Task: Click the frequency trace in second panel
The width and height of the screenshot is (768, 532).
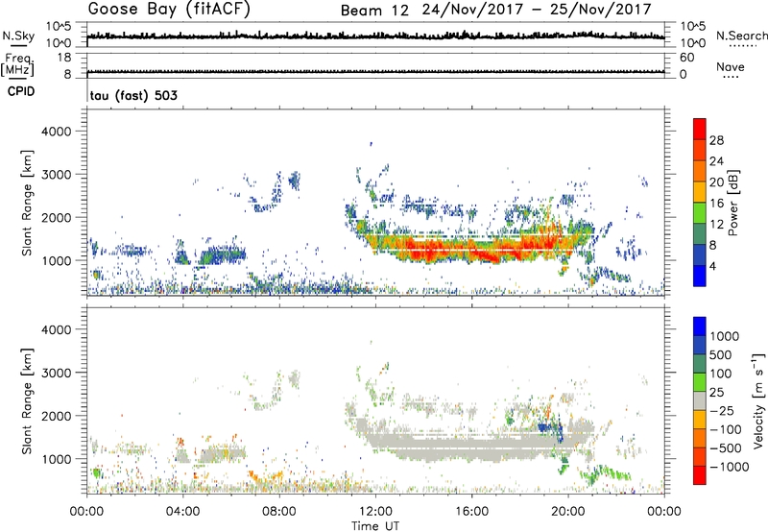Action: [375, 72]
